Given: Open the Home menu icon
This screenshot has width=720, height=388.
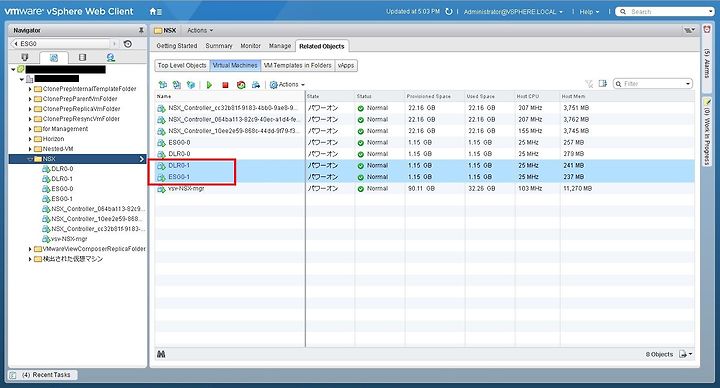Looking at the screenshot, I should pyautogui.click(x=155, y=11).
